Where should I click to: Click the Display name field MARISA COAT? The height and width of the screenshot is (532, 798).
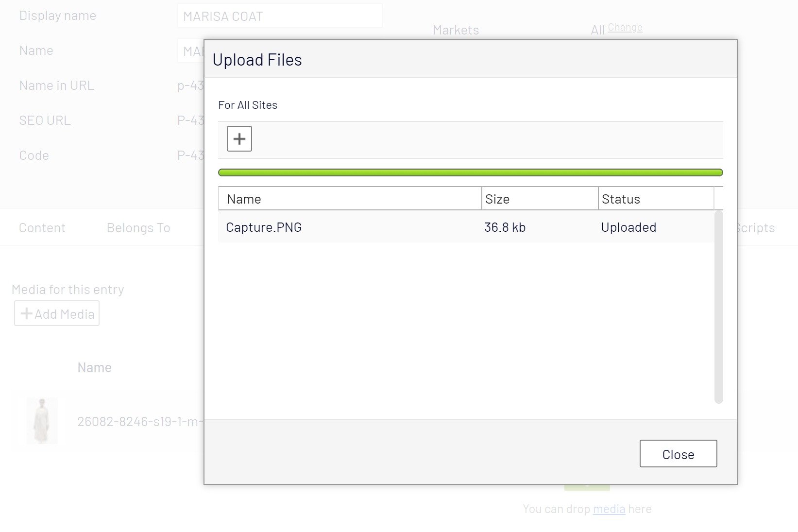point(280,16)
